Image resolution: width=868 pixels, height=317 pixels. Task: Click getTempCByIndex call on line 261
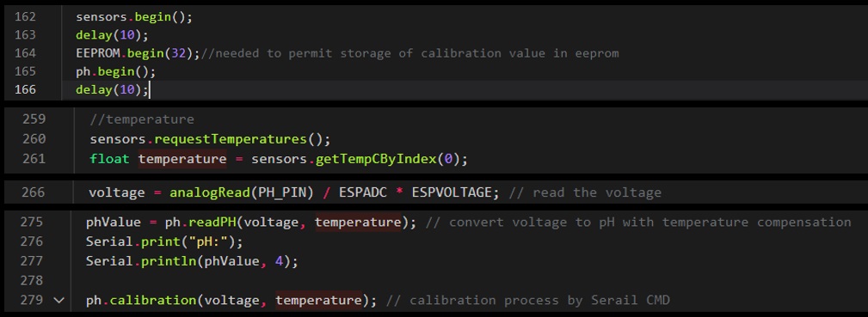pyautogui.click(x=376, y=159)
